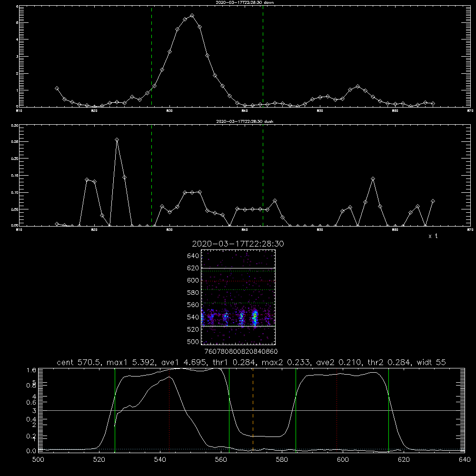Click the '1.6' y-axis label of the bottom plot
Screen dimensions: 476x476
[x=31, y=370]
